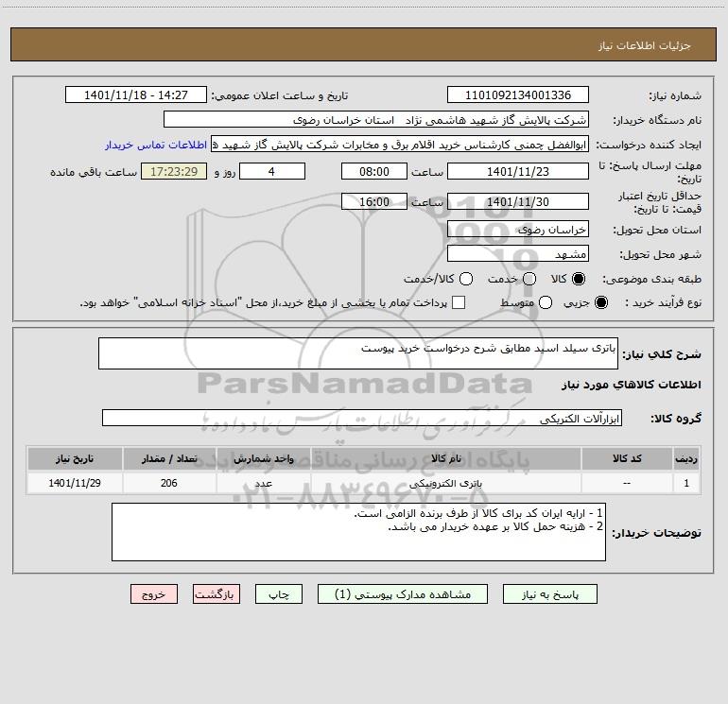This screenshot has width=728, height=704.
Task: Click the price validity date 1401/11/30
Action: pos(518,201)
